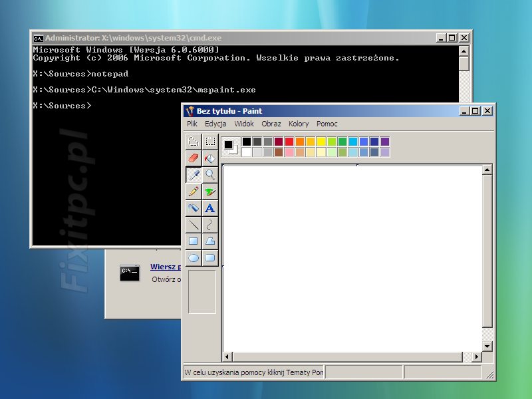The height and width of the screenshot is (399, 532).
Task: Choose the light lavender color swatch
Action: point(385,152)
